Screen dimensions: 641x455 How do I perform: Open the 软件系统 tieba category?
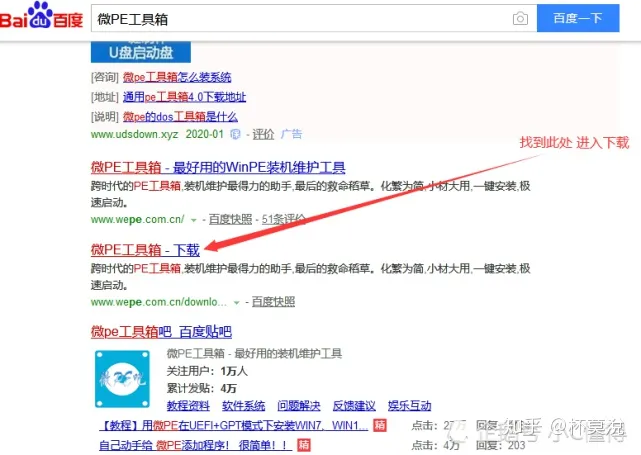pyautogui.click(x=243, y=406)
